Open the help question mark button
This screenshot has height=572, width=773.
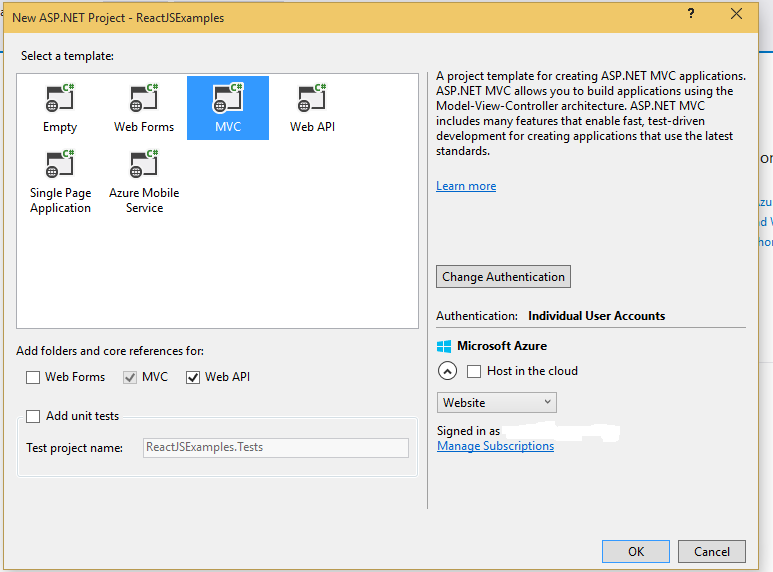[x=691, y=13]
